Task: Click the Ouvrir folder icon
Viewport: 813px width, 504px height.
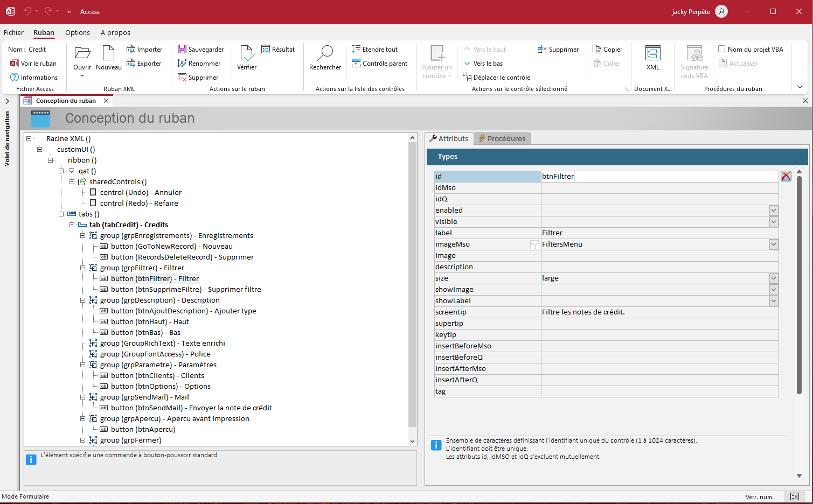Action: [82, 53]
